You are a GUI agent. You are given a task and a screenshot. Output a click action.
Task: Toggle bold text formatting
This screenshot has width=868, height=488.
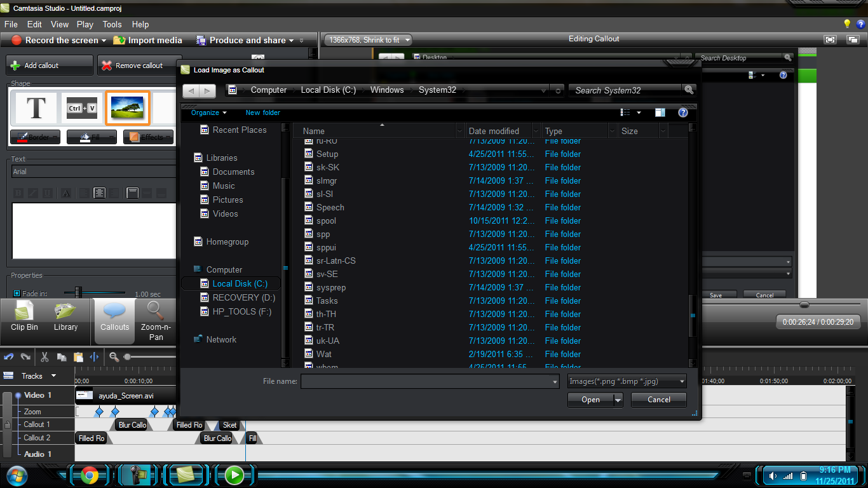click(x=17, y=193)
